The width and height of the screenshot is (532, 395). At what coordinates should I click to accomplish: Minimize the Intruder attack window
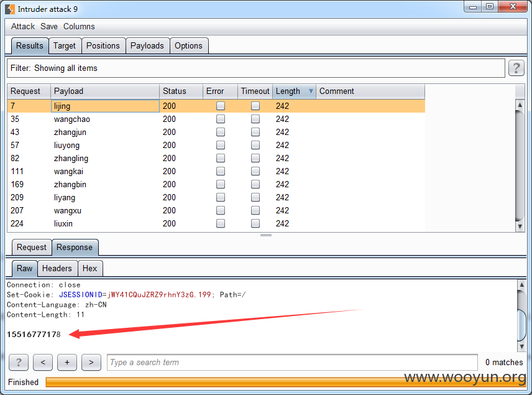473,7
